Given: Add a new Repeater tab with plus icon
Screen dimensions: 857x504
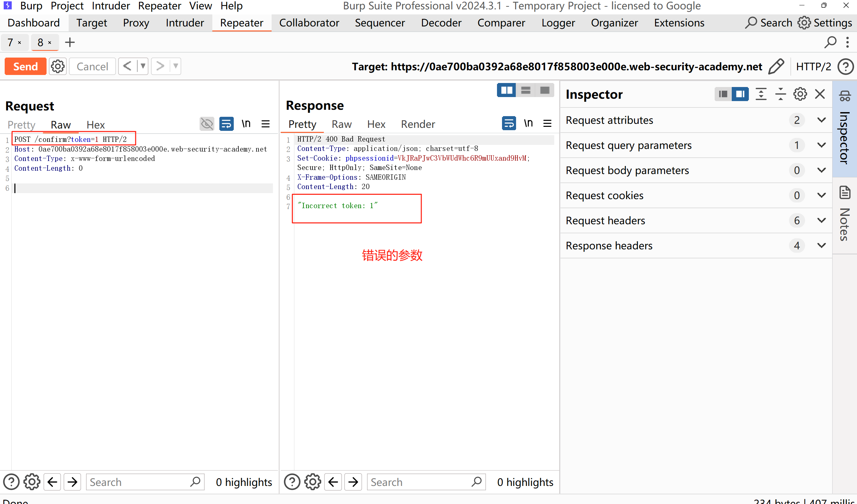Looking at the screenshot, I should click(x=70, y=43).
